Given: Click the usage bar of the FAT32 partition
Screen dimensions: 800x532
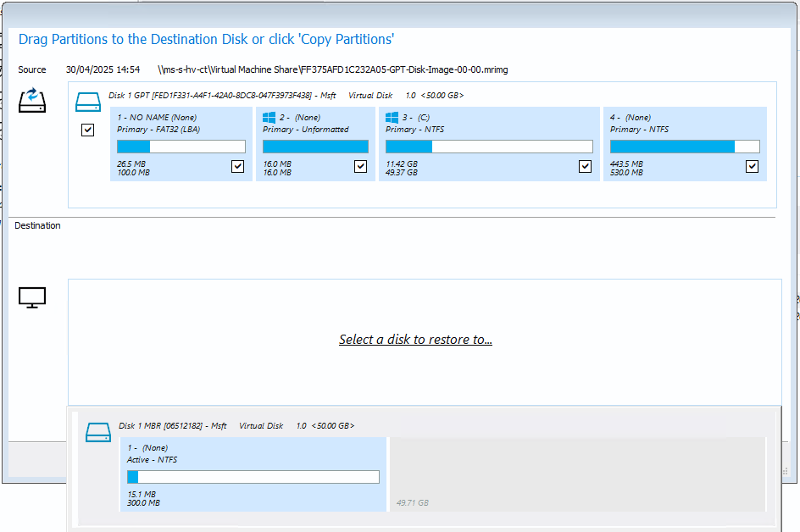Looking at the screenshot, I should (181, 146).
